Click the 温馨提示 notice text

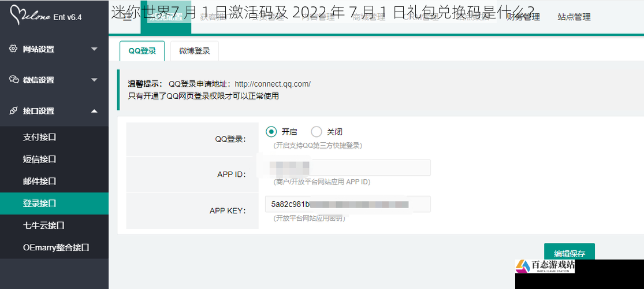pos(145,84)
